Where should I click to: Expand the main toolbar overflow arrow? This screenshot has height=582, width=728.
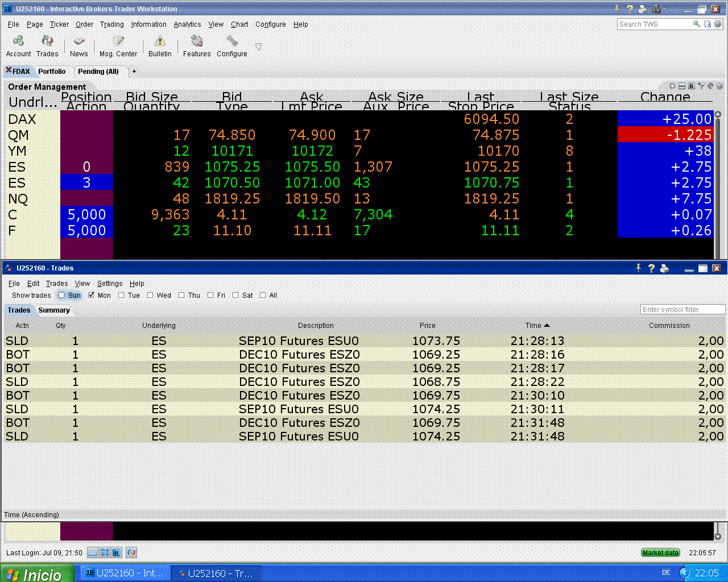tap(258, 47)
